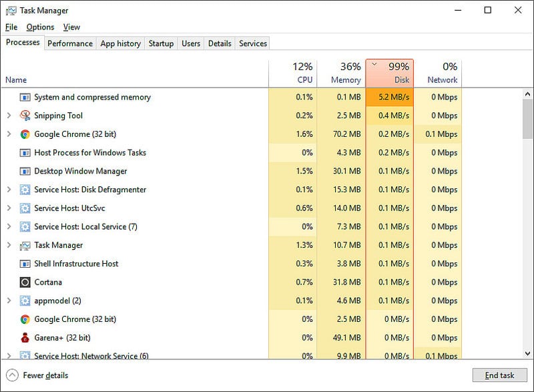The width and height of the screenshot is (534, 392).
Task: Switch to the Users tab
Action: pyautogui.click(x=191, y=43)
